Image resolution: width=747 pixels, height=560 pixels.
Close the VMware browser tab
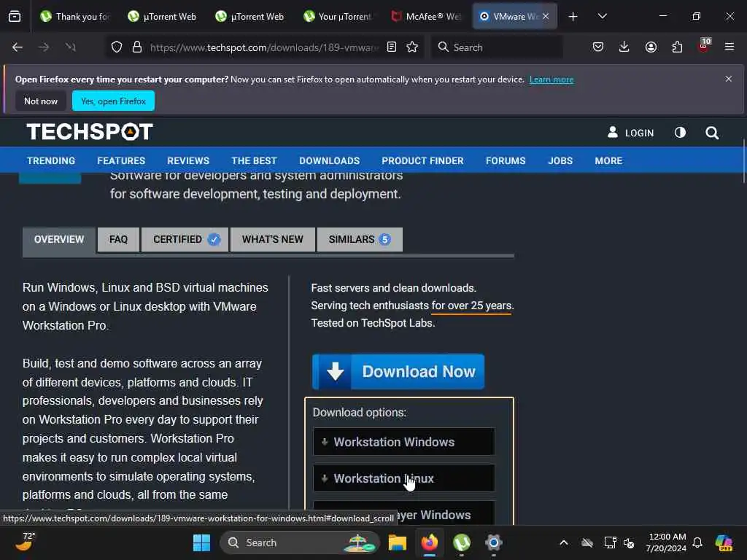[546, 16]
